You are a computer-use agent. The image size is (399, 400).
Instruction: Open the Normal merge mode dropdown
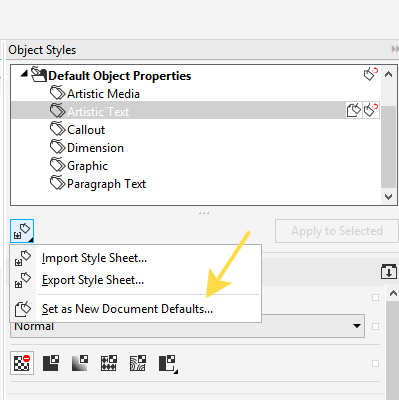point(187,326)
